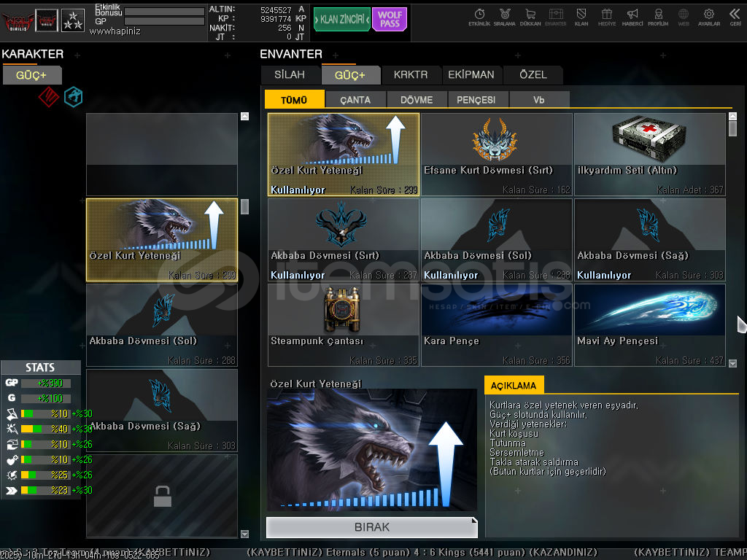This screenshot has height=560, width=747.
Task: Select the Vb filter tab
Action: tap(539, 99)
